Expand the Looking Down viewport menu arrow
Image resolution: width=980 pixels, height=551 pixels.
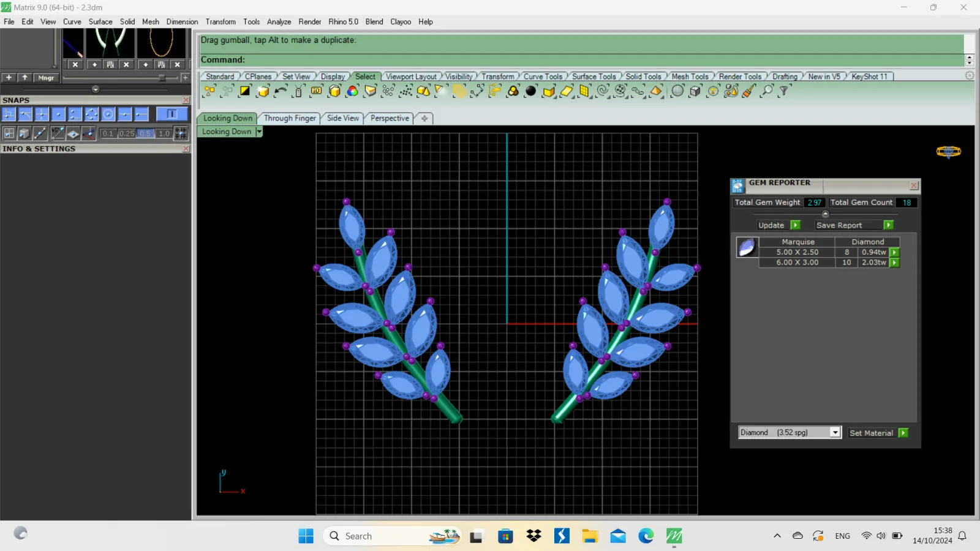pos(259,132)
